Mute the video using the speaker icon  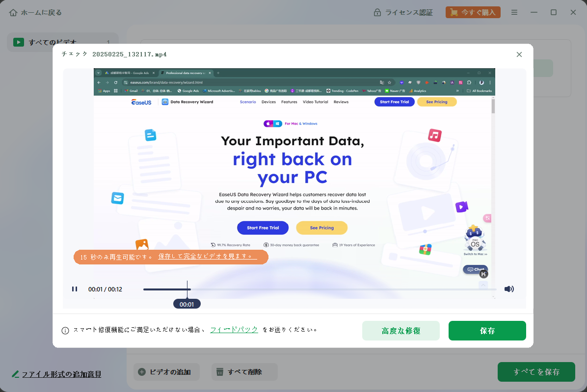(x=509, y=289)
